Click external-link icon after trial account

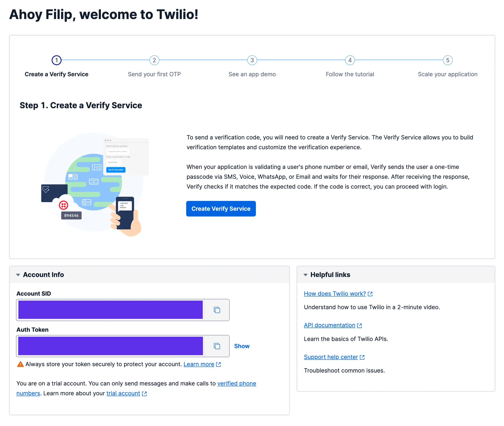144,394
